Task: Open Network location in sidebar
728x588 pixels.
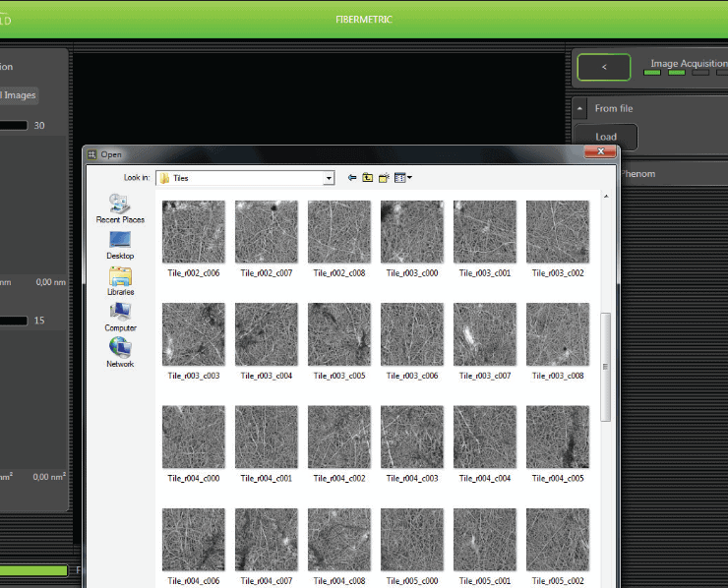Action: (x=120, y=353)
